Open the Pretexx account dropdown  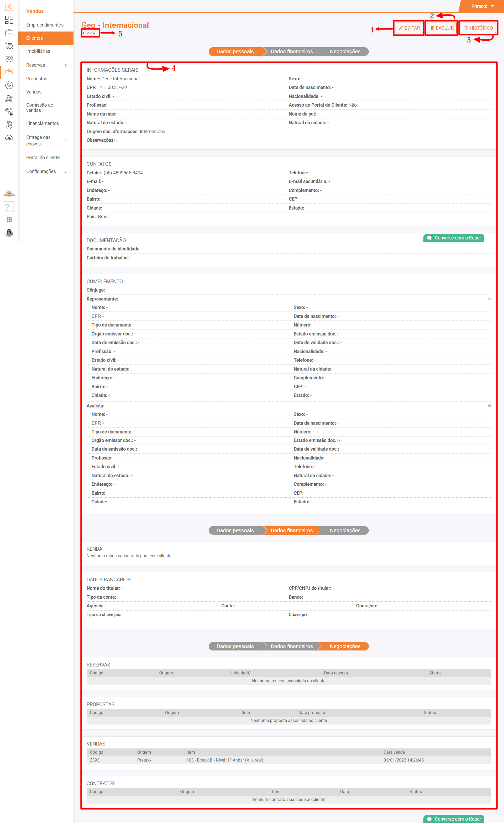[x=482, y=6]
